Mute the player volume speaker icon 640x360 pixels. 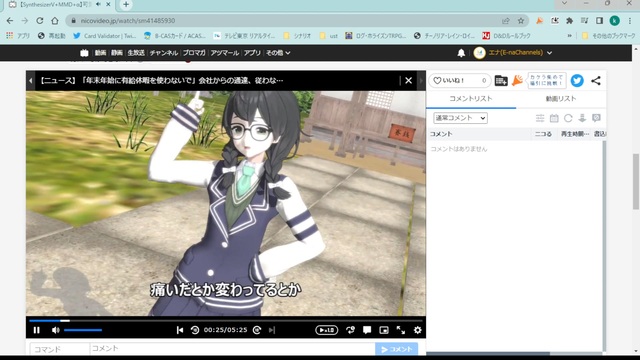(x=56, y=330)
